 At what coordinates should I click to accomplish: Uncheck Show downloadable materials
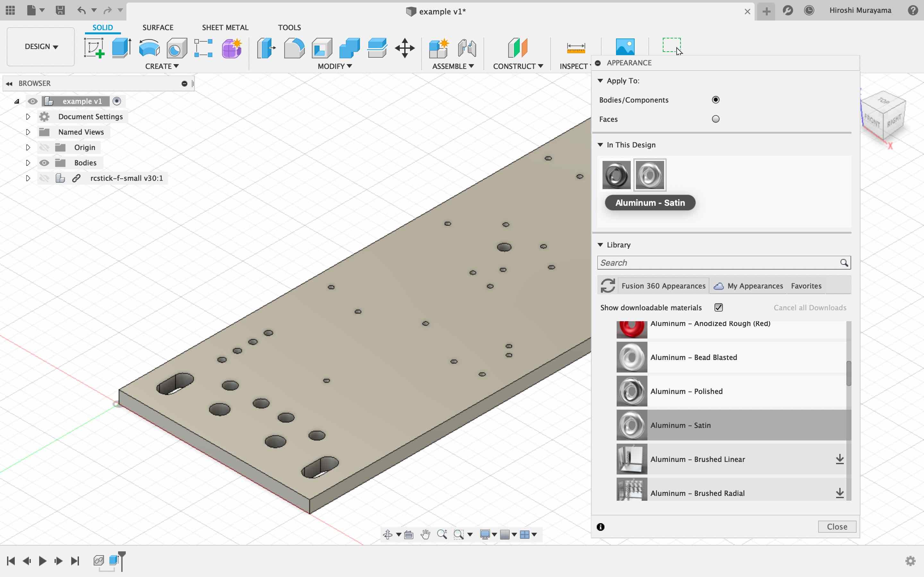[719, 308]
